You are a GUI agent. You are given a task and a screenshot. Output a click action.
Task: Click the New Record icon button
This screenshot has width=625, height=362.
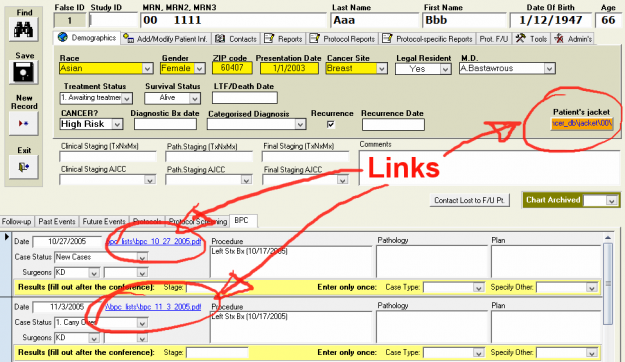pos(24,124)
